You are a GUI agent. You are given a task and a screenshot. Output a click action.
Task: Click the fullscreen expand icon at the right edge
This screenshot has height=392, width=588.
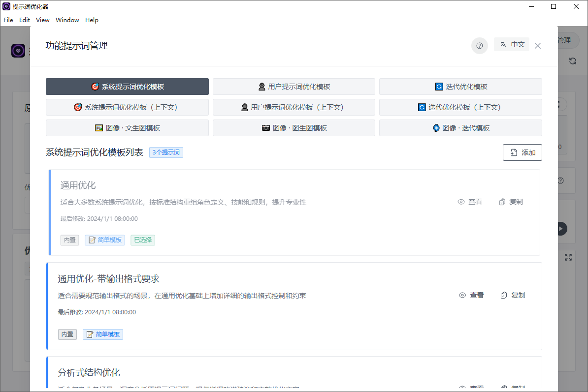[569, 257]
